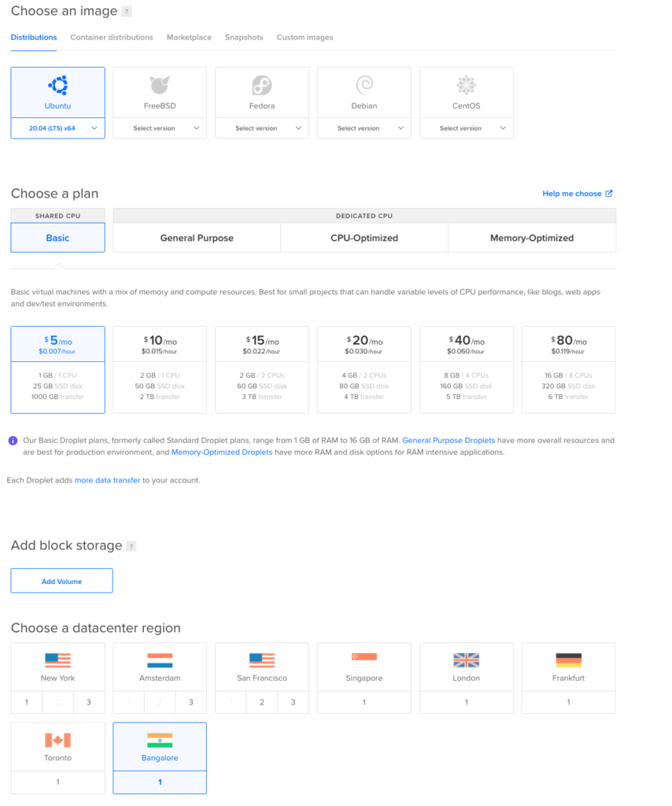Choose New York datacenter 1
Screen dimensions: 672x806
pos(27,702)
